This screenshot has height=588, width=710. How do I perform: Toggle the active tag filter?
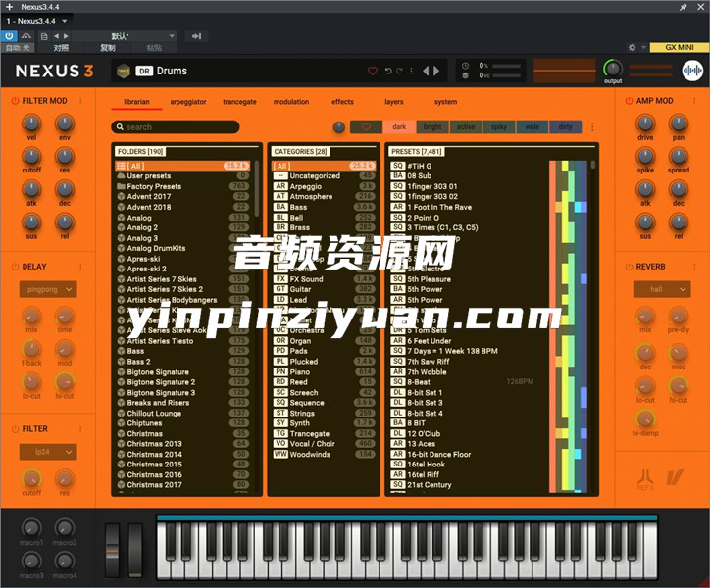(x=466, y=127)
